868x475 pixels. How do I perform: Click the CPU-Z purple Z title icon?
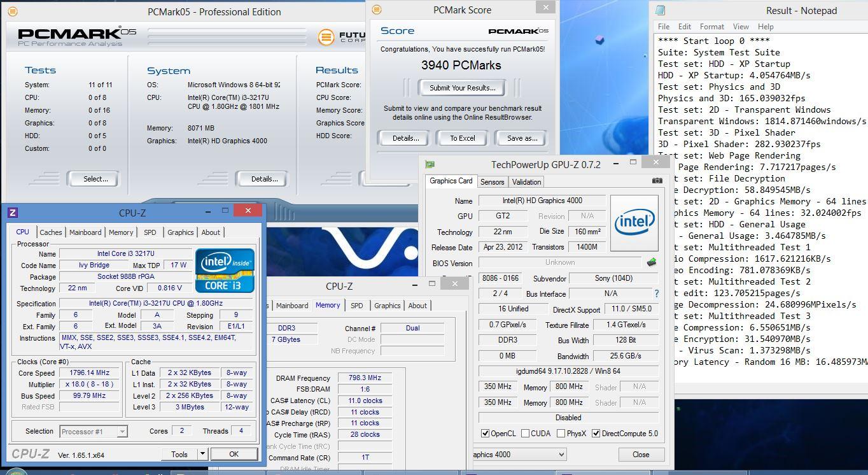pos(13,213)
